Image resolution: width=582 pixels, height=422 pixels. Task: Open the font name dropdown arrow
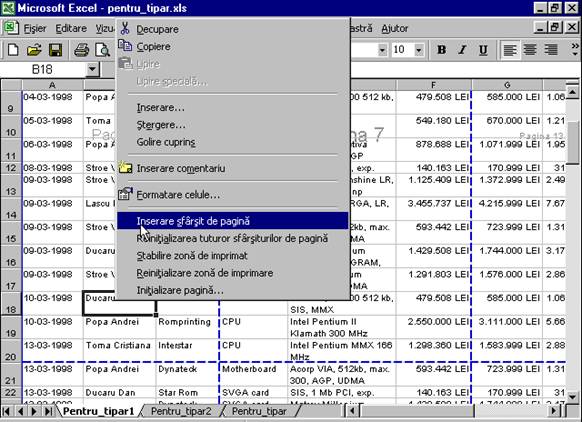pos(382,50)
